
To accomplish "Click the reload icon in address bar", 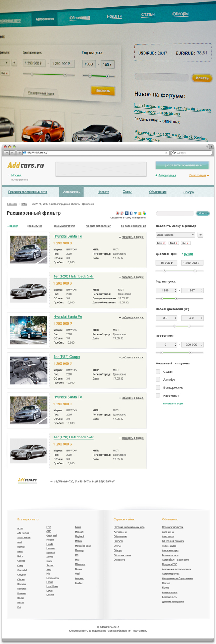I will pyautogui.click(x=166, y=153).
